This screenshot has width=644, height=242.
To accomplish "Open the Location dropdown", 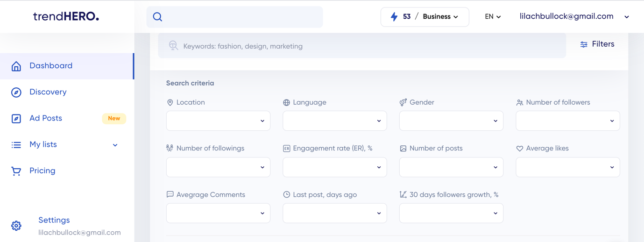I will tap(218, 121).
